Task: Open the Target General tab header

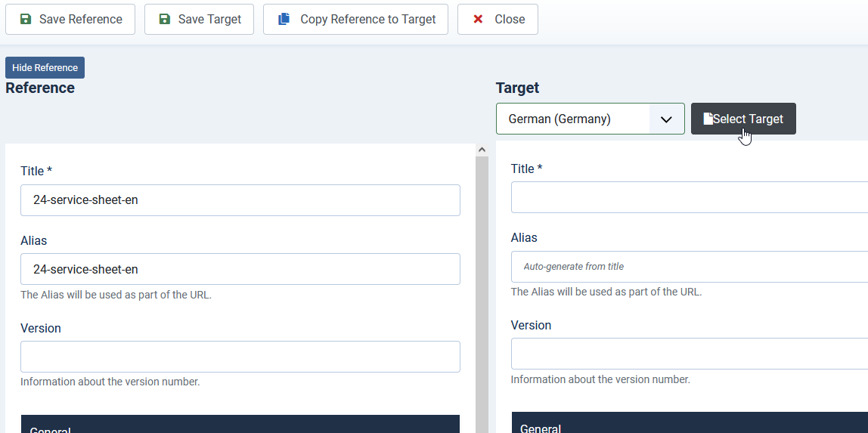Action: coord(690,424)
